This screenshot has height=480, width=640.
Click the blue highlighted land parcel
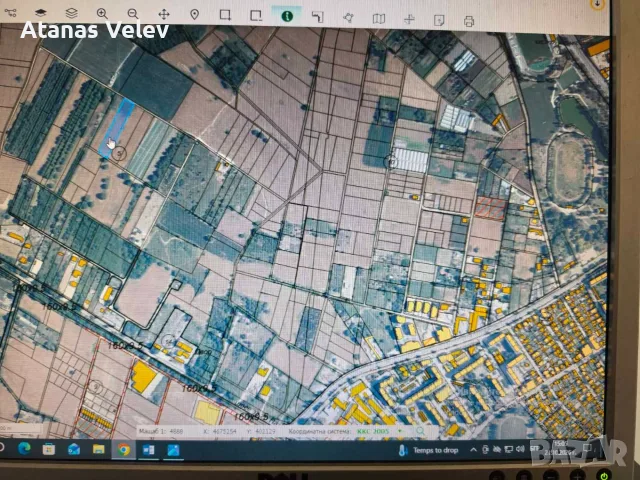[x=116, y=127]
